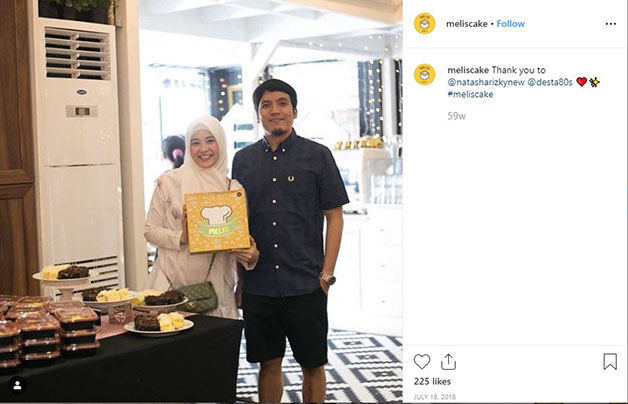The width and height of the screenshot is (628, 404).
Task: View the list of 225 likes
Action: tap(433, 382)
